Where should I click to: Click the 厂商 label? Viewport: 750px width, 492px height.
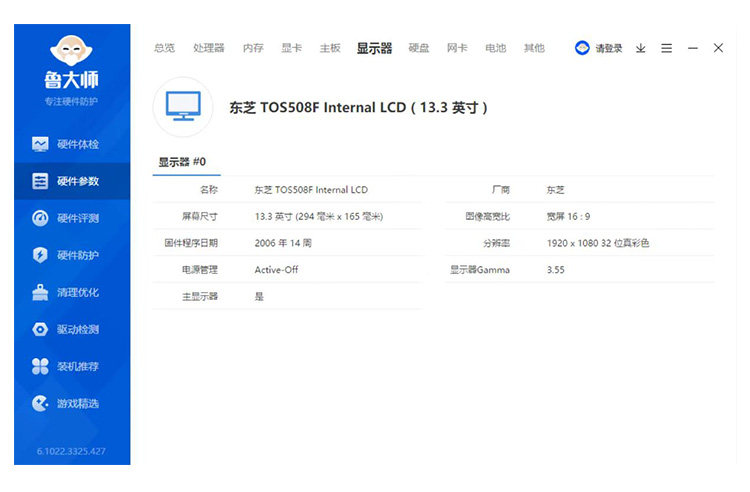point(500,190)
